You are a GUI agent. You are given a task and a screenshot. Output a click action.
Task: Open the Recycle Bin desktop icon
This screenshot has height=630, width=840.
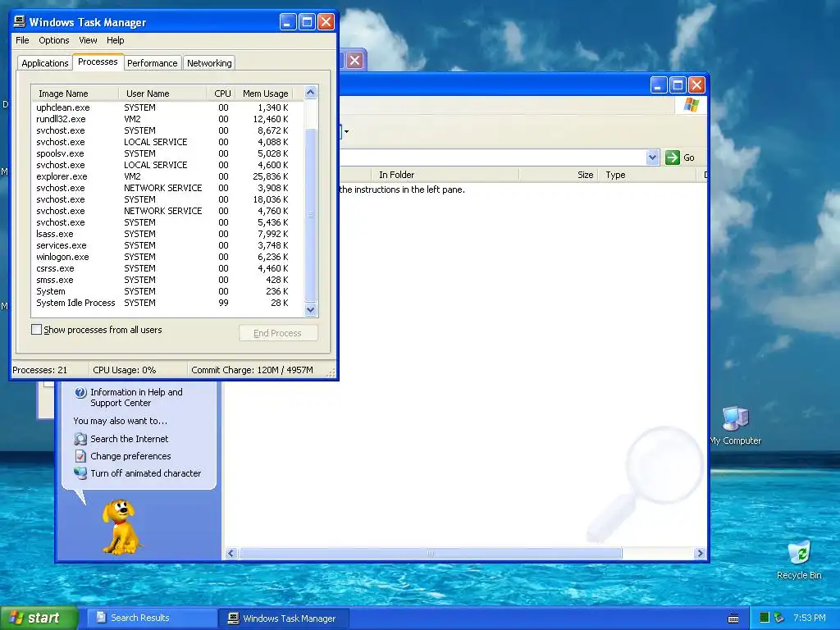(x=799, y=559)
